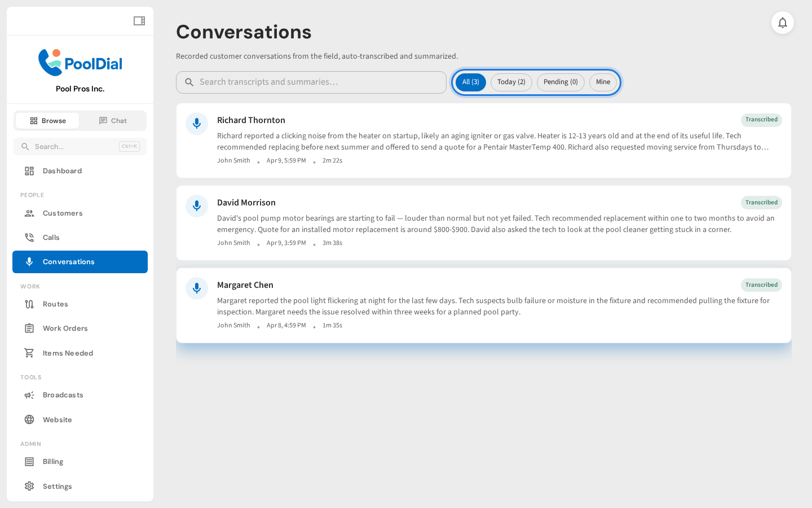Open Customers from the People section
812x508 pixels.
point(62,213)
